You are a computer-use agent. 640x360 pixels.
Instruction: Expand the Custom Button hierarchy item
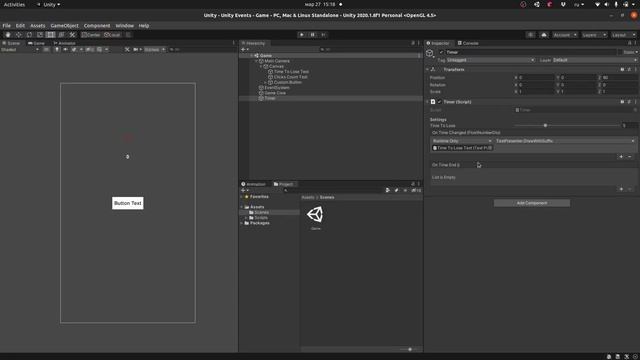click(x=266, y=82)
